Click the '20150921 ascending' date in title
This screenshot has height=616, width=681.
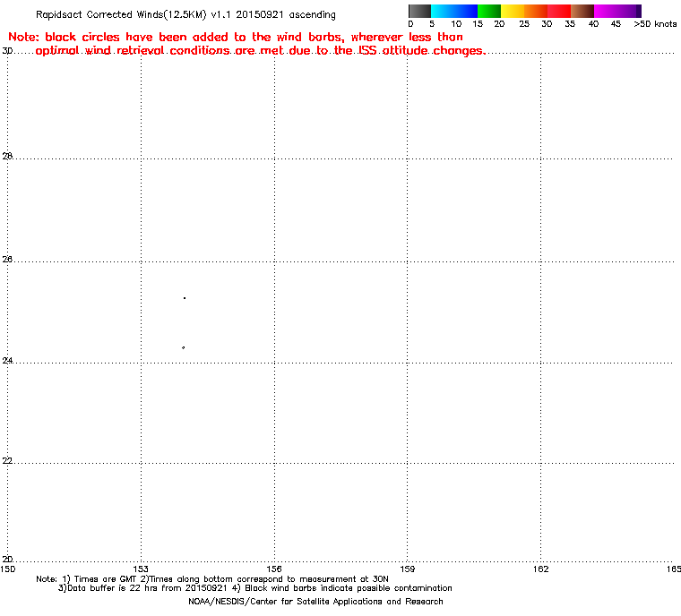286,14
